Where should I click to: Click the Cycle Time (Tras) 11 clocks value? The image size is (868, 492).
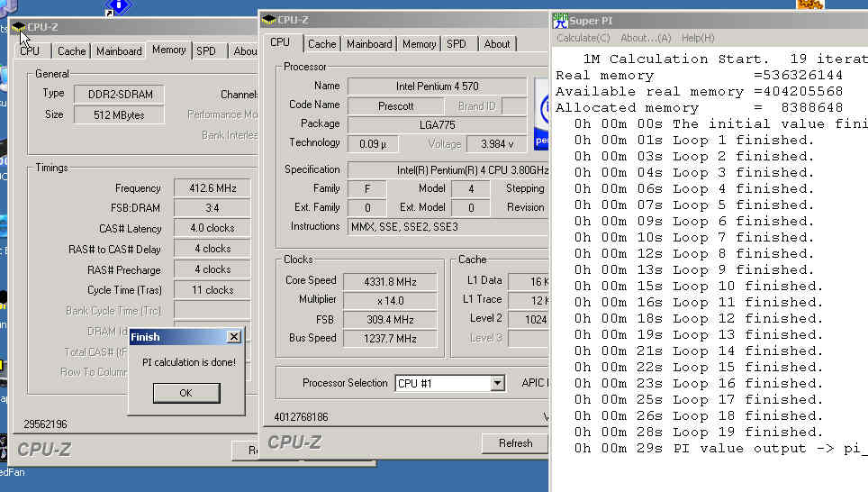(x=212, y=290)
